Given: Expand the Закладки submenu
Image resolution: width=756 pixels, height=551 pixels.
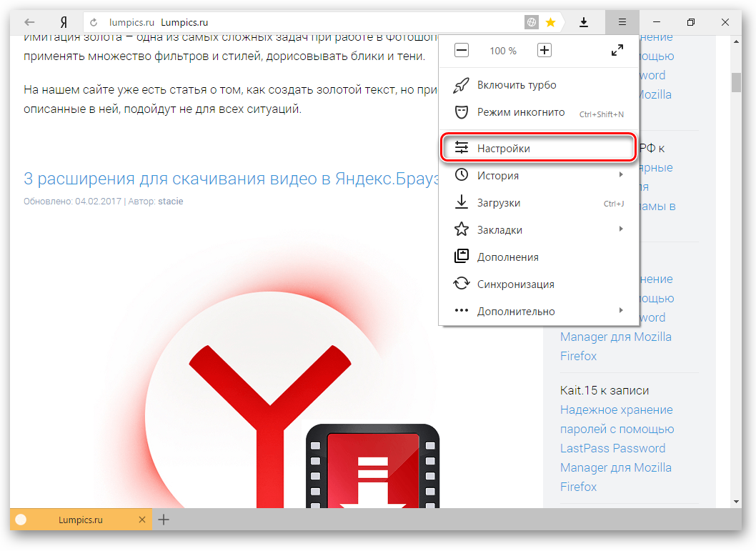Looking at the screenshot, I should [499, 230].
